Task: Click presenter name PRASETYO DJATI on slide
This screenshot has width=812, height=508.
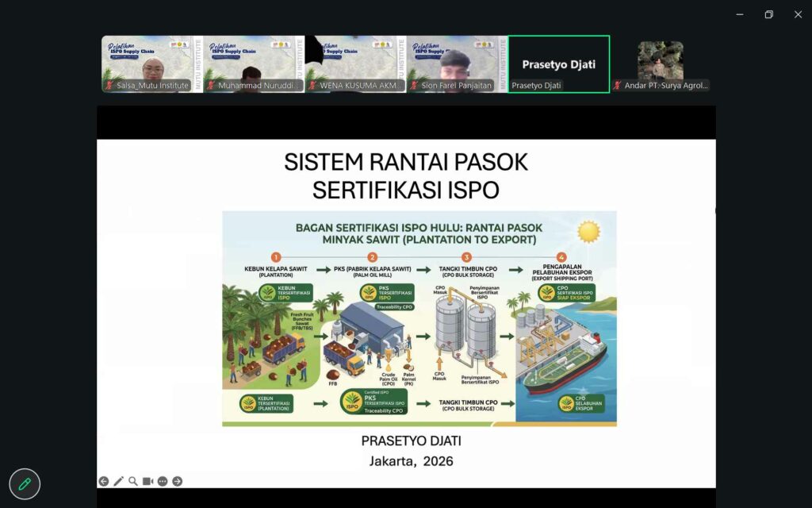Action: pyautogui.click(x=412, y=441)
